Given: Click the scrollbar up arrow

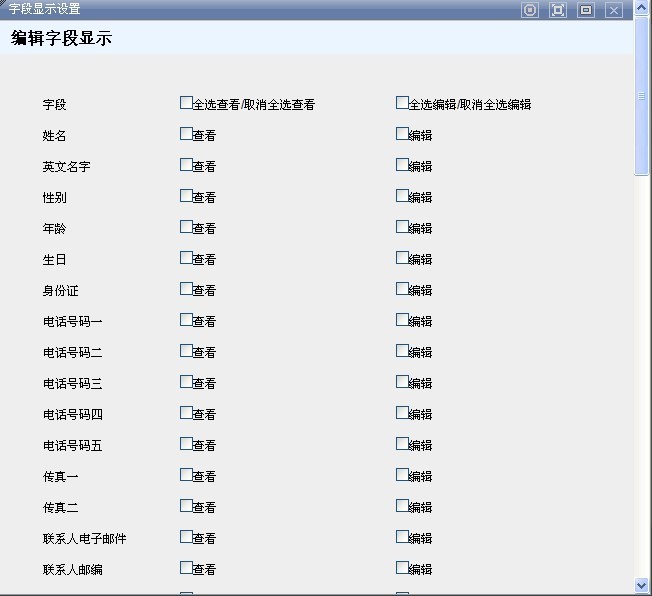Looking at the screenshot, I should click(x=642, y=6).
